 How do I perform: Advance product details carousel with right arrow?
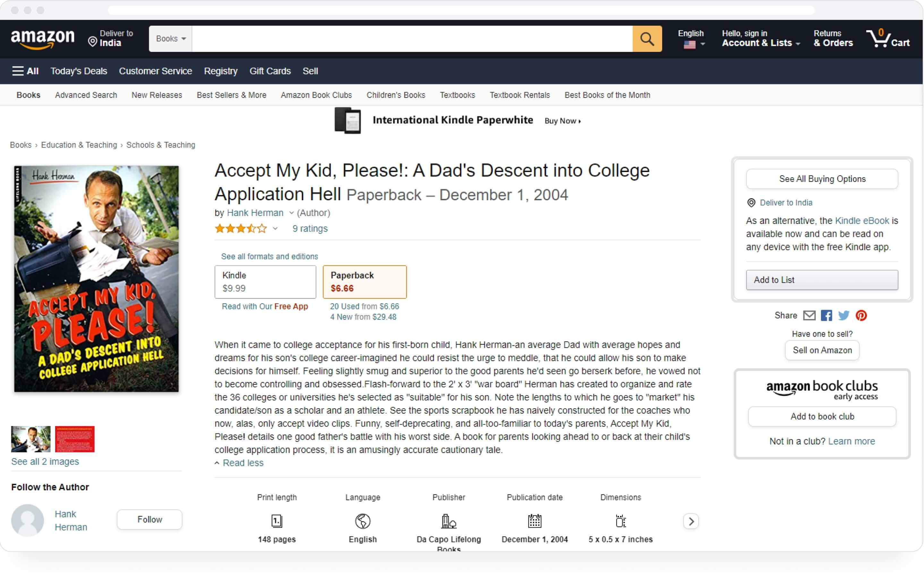pyautogui.click(x=691, y=521)
